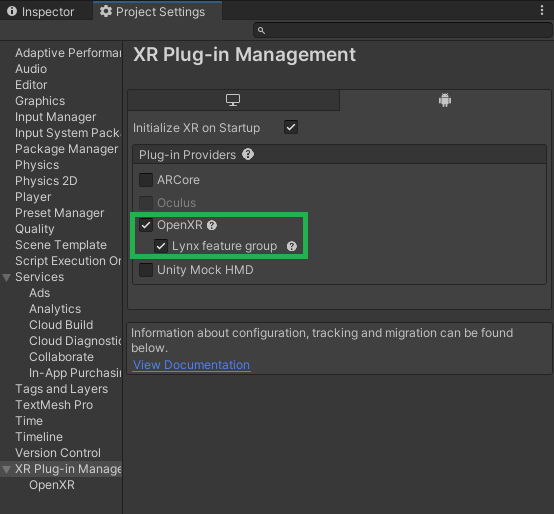The height and width of the screenshot is (514, 554).
Task: Click the Plug-in Providers header text
Action: pyautogui.click(x=187, y=155)
